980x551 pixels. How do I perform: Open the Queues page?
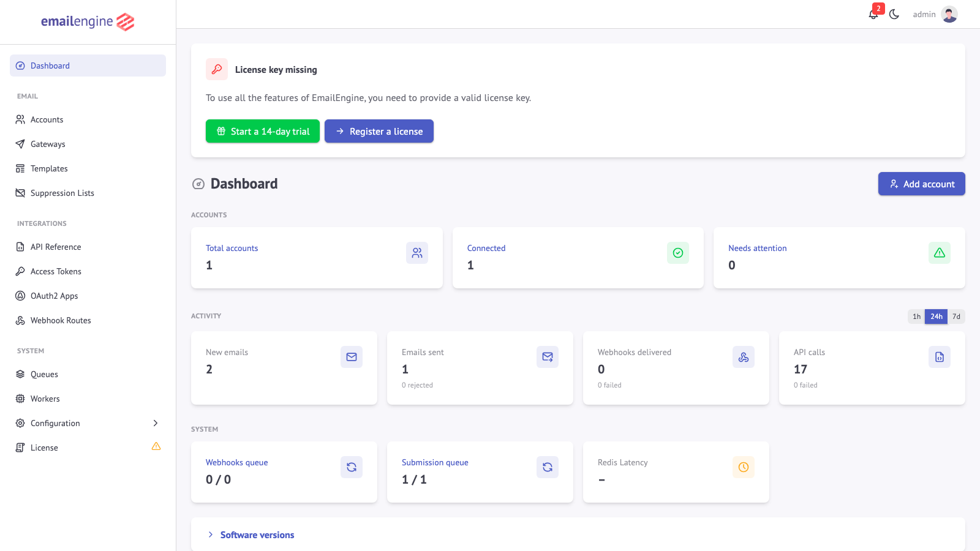coord(88,374)
